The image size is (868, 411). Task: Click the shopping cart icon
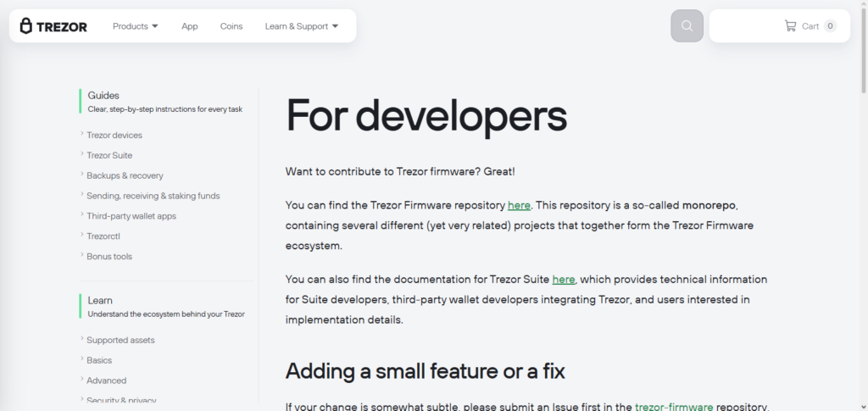(x=790, y=26)
